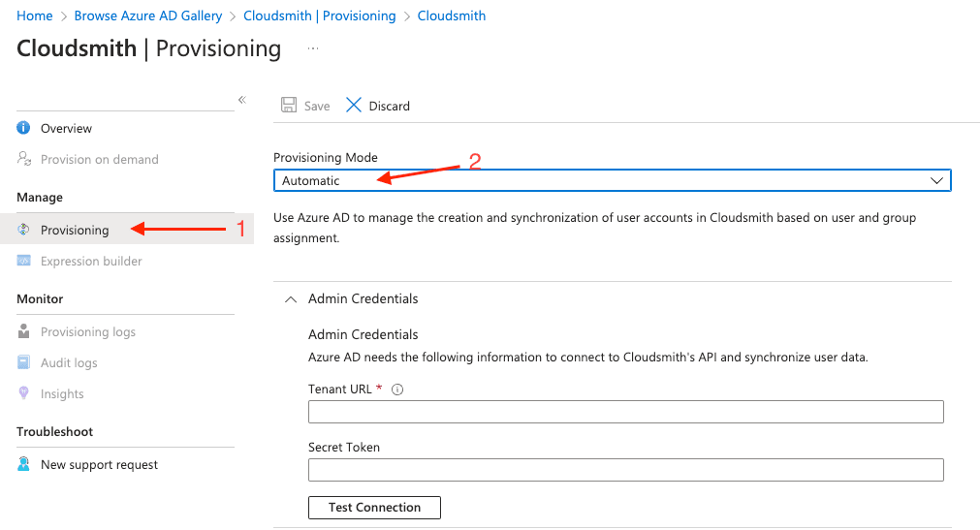Click the New support request icon
980x530 pixels.
tap(24, 464)
